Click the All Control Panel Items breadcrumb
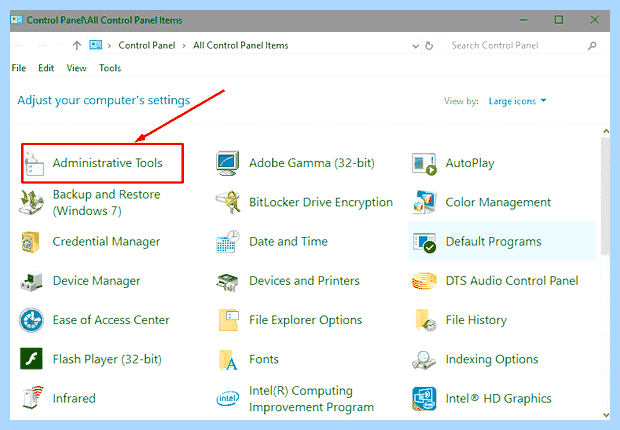620x430 pixels. point(240,45)
